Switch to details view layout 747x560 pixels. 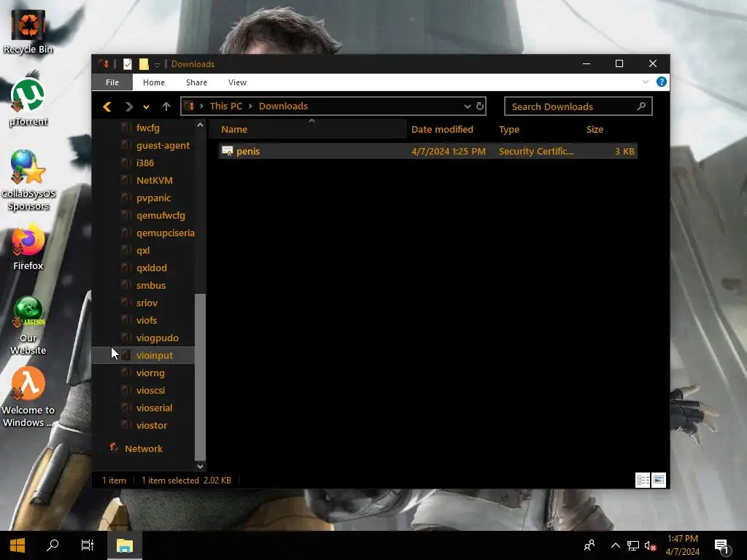[643, 480]
